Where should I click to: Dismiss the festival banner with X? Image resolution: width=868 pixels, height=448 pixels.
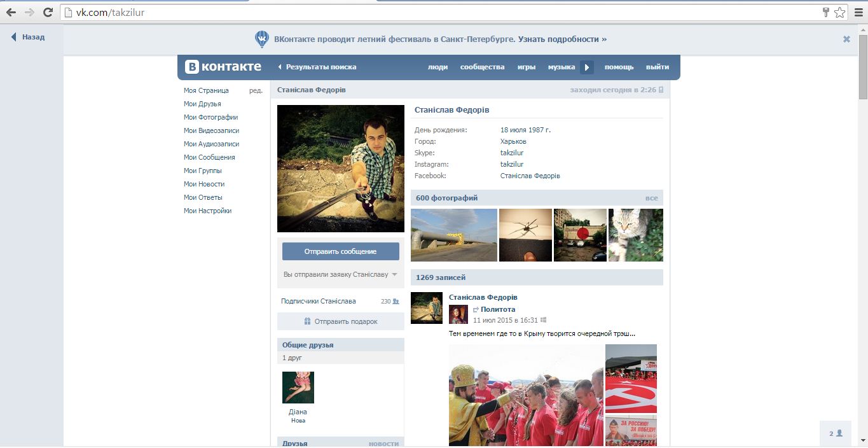click(x=846, y=39)
